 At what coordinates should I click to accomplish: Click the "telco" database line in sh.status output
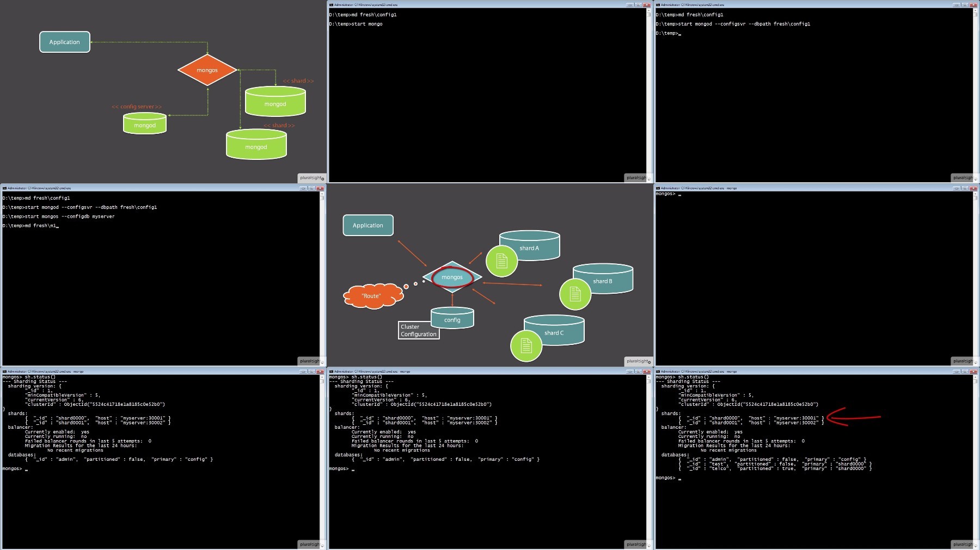(775, 468)
